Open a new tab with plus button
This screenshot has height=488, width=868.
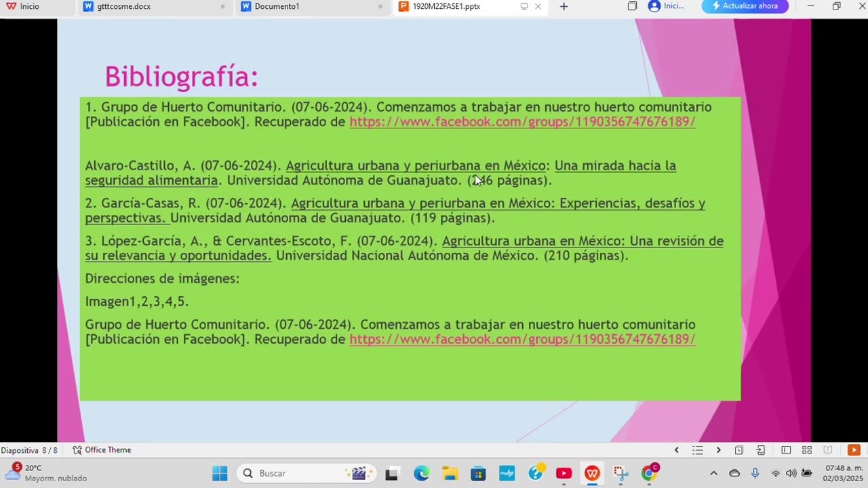click(564, 6)
